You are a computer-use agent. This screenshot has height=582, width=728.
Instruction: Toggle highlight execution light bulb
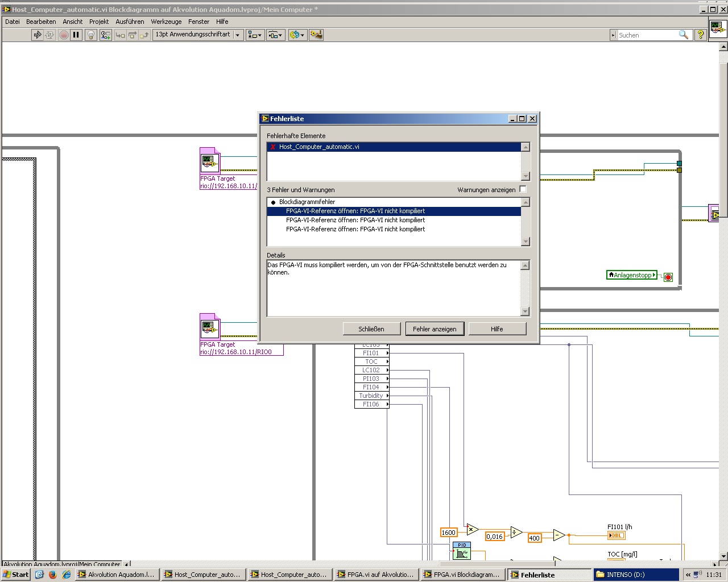pyautogui.click(x=91, y=35)
